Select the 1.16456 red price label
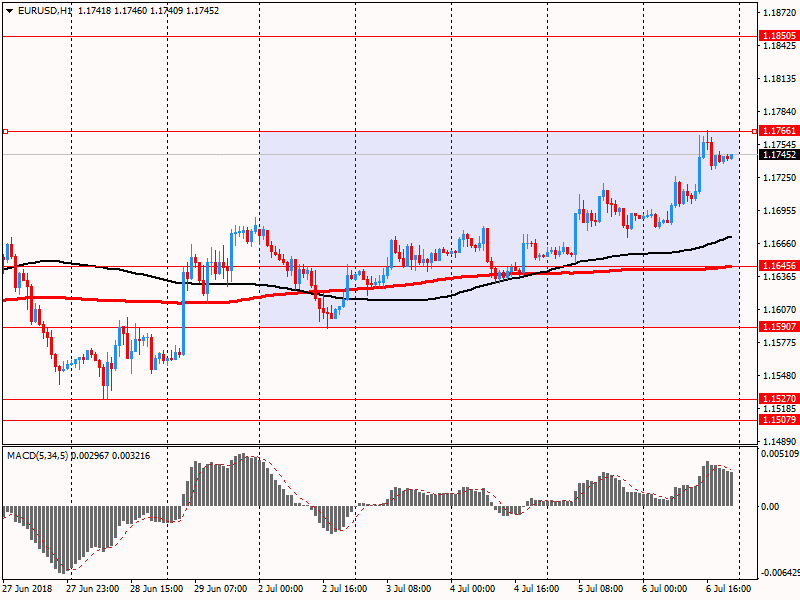The width and height of the screenshot is (800, 600). point(779,266)
